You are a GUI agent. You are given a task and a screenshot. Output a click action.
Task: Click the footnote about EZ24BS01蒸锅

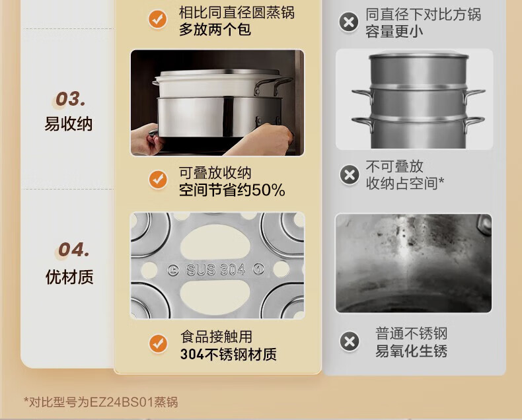tap(101, 402)
